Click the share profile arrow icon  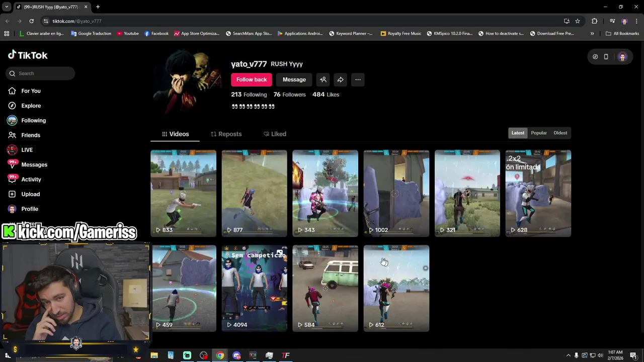341,79
